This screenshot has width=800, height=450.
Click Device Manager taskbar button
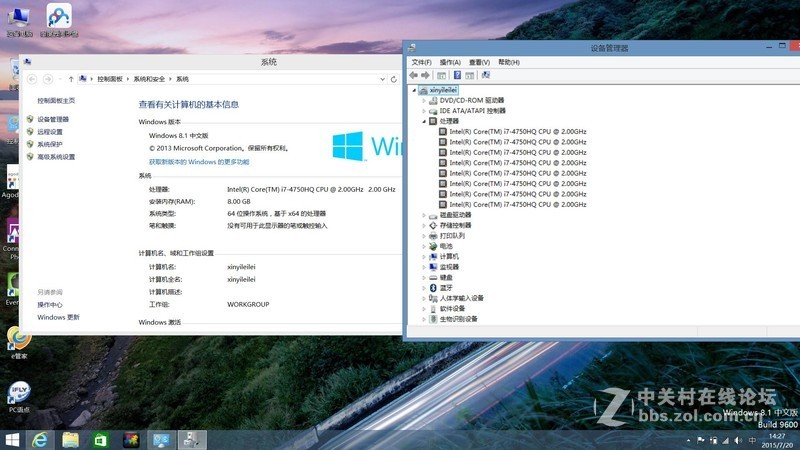click(191, 440)
